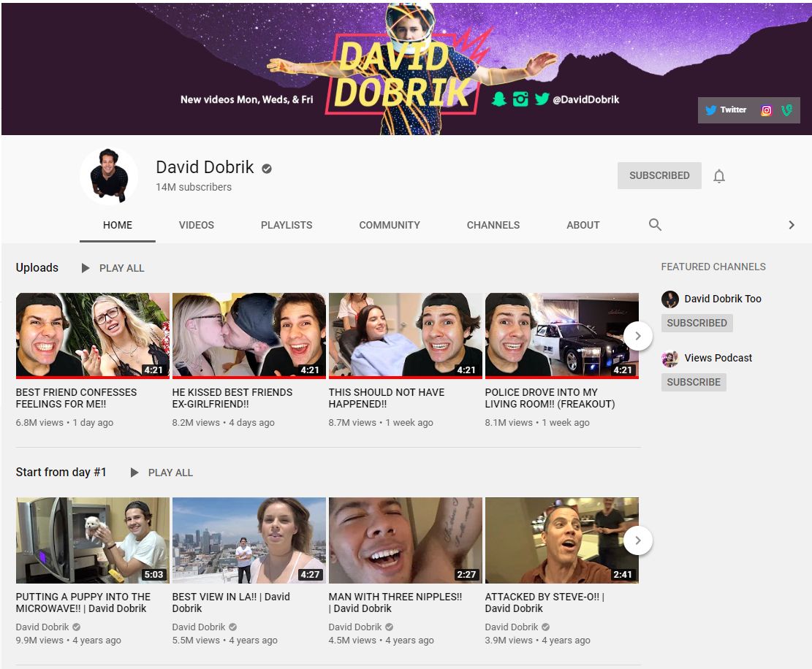Click the Start from day #1 heading
The height and width of the screenshot is (669, 812).
61,472
